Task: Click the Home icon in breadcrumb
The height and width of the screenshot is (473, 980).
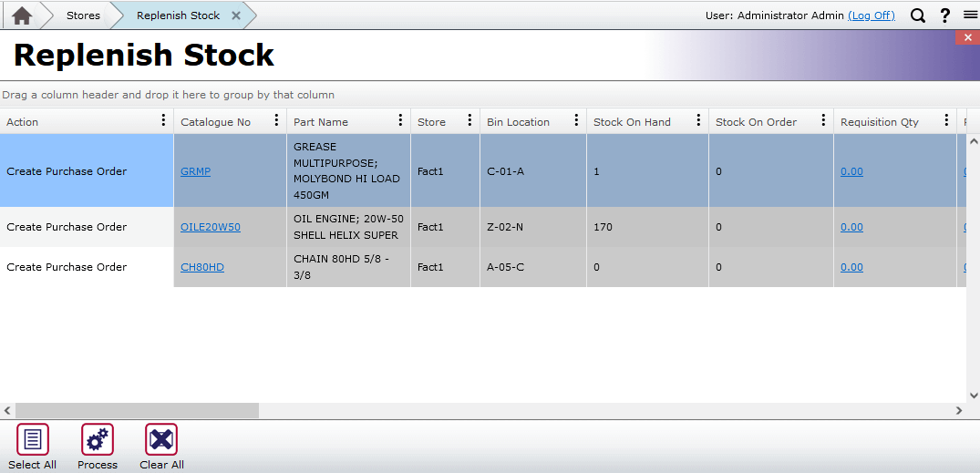Action: tap(22, 15)
